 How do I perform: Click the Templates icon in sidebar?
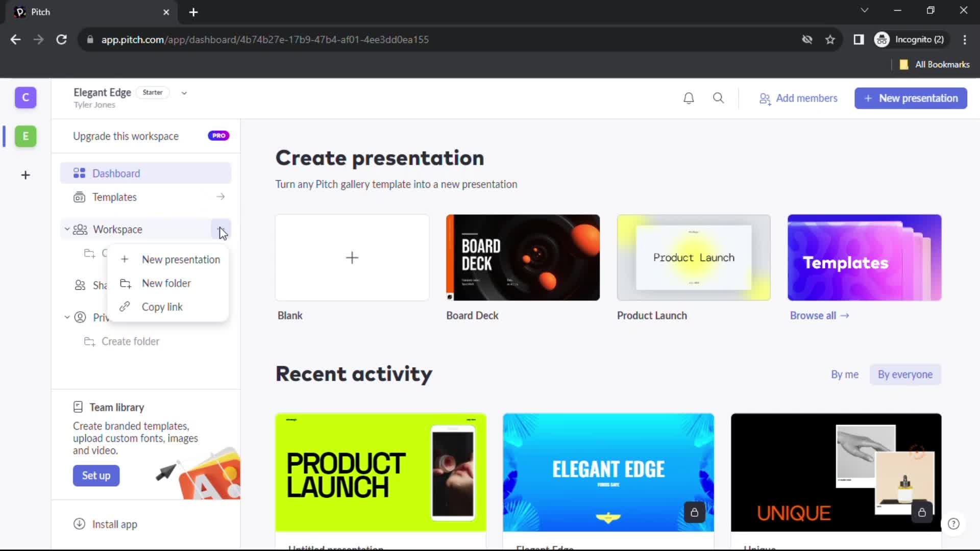(x=80, y=196)
